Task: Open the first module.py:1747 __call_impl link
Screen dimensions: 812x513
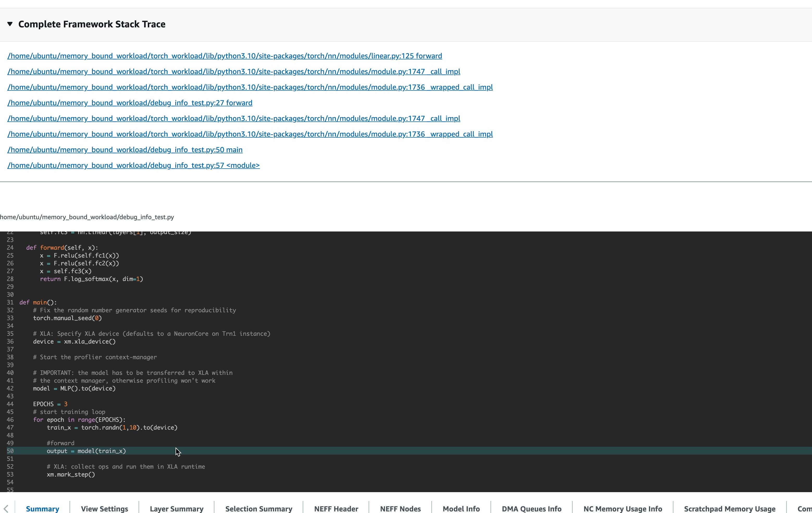Action: click(x=233, y=71)
